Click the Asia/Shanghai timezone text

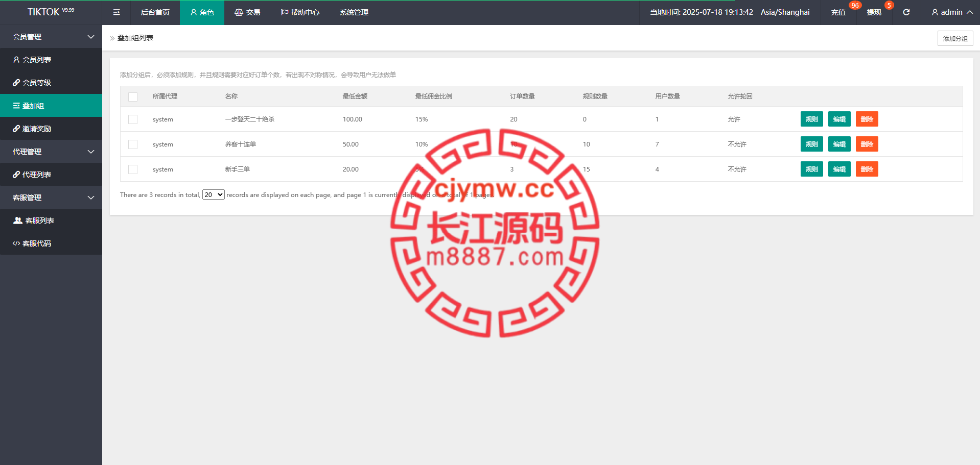click(785, 12)
